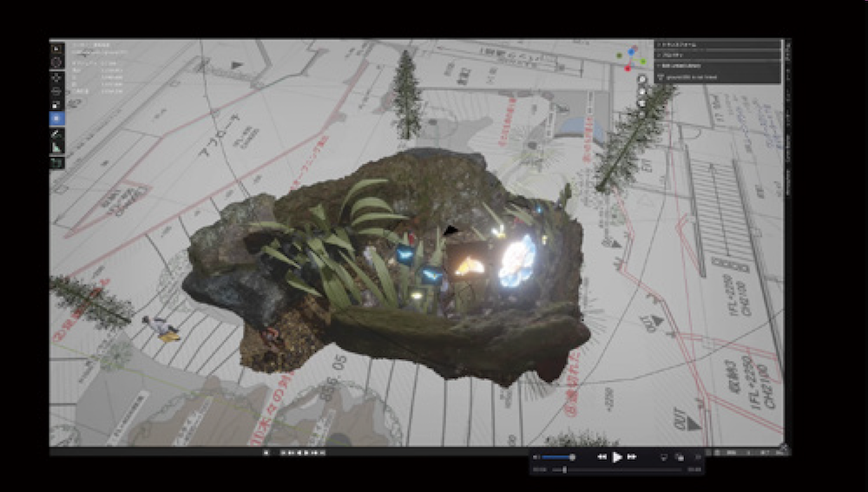Click the volume slider in video player
The width and height of the screenshot is (868, 492).
click(556, 456)
